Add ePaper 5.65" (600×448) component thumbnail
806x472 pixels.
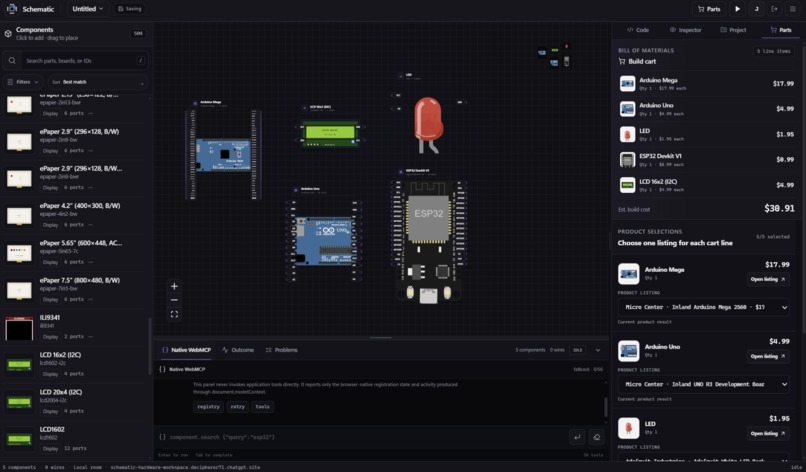tap(19, 252)
